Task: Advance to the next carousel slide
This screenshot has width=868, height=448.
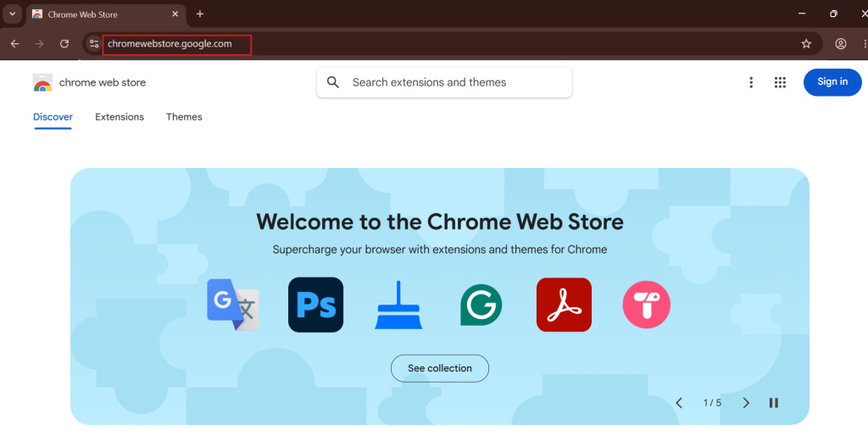Action: 746,403
